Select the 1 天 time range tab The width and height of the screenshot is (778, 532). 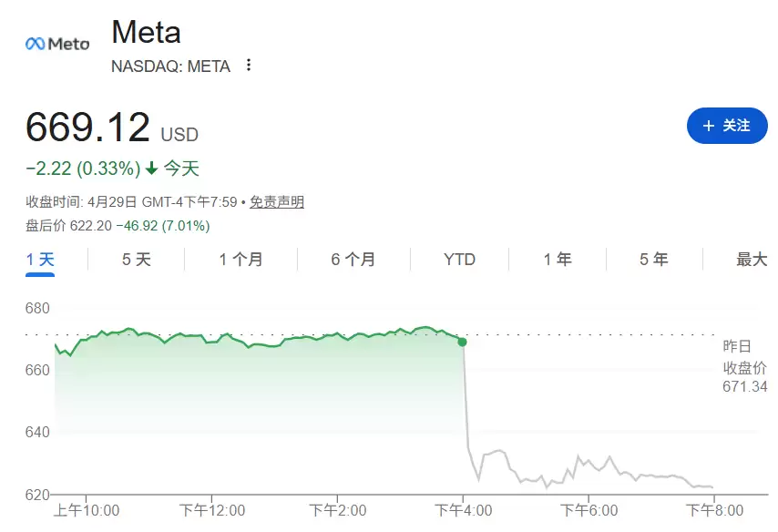tap(40, 260)
